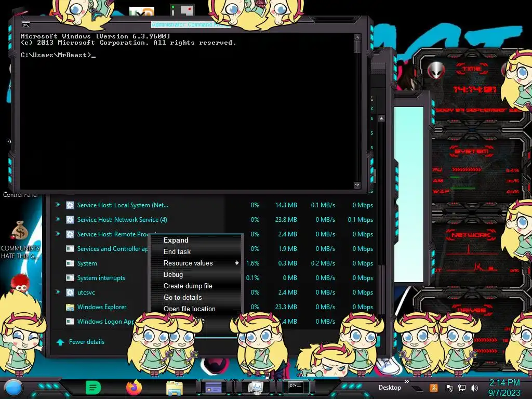Click the 23.3 MB memory value for Windows Explorer
Screen dimensions: 532x399
(286, 307)
